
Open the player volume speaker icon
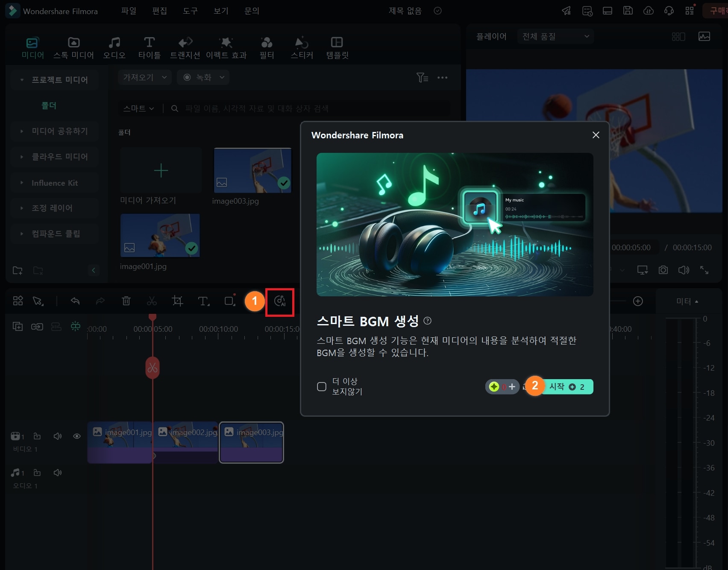click(684, 270)
